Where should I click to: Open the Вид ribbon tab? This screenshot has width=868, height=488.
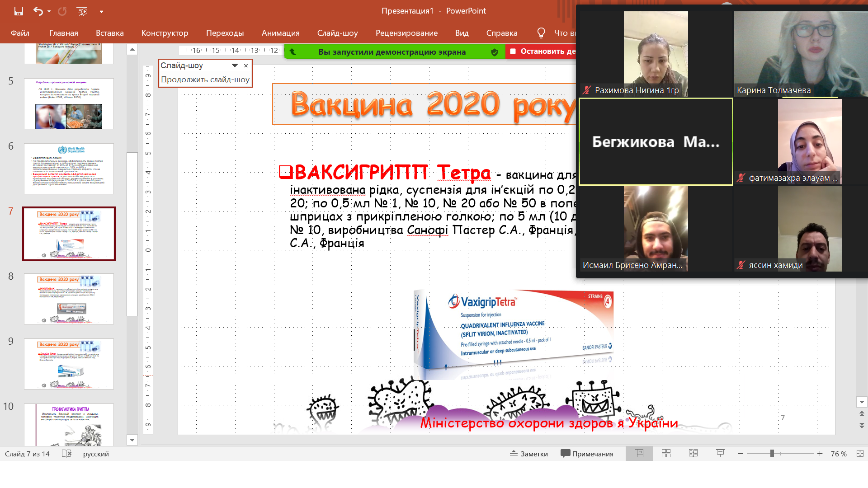462,33
